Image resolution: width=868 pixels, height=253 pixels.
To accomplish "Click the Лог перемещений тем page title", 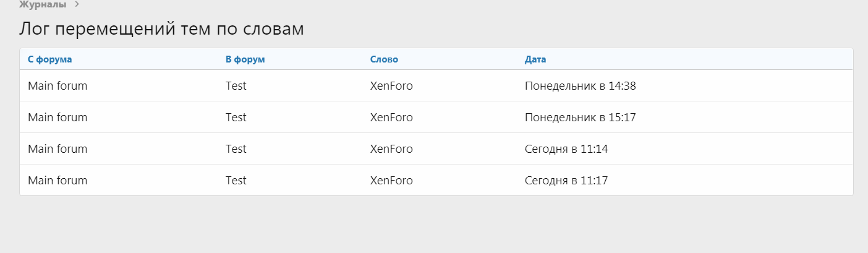I will pyautogui.click(x=161, y=29).
